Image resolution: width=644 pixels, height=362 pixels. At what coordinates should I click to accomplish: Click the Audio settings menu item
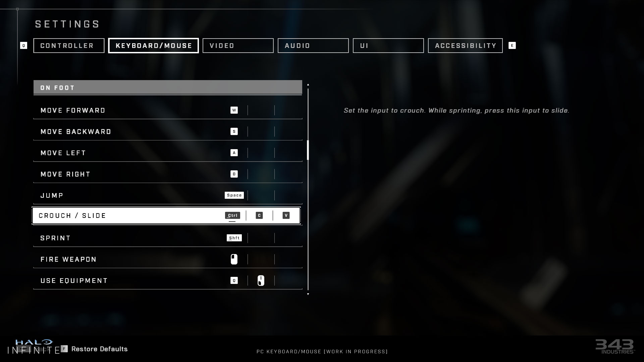tap(313, 46)
